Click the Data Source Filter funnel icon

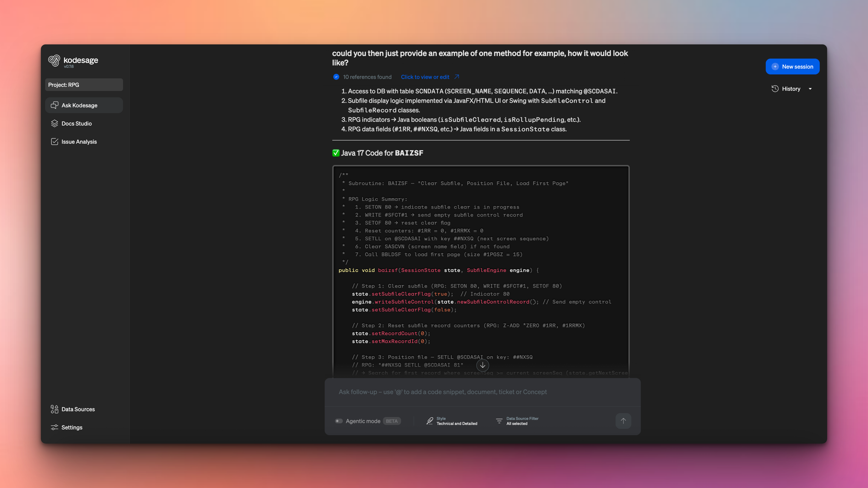[499, 421]
